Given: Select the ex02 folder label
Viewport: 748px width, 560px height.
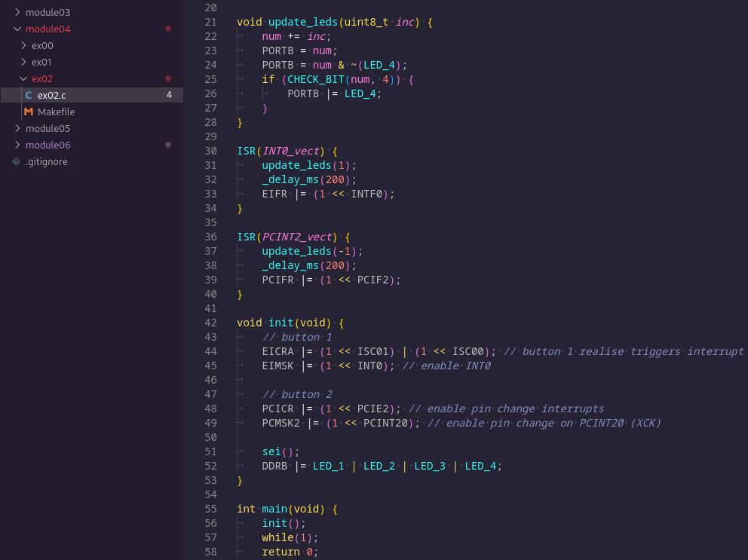Looking at the screenshot, I should [42, 78].
